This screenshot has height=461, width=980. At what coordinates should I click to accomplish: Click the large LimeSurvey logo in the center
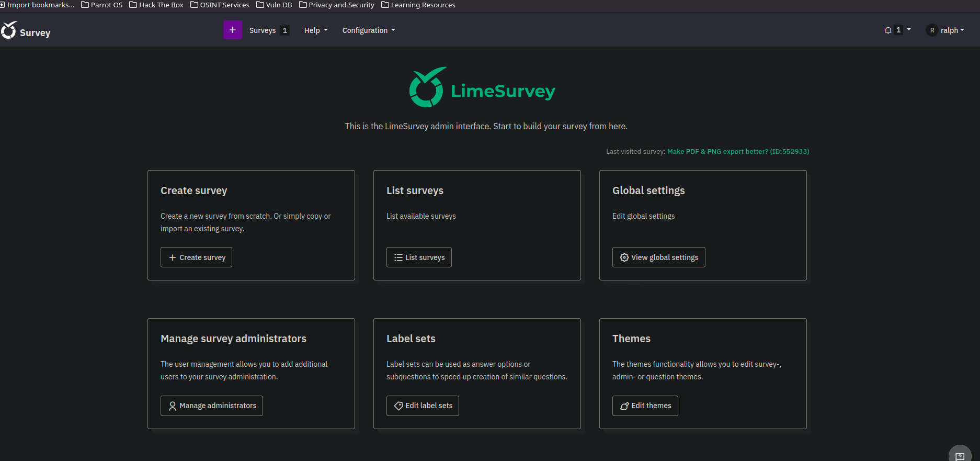coord(482,87)
